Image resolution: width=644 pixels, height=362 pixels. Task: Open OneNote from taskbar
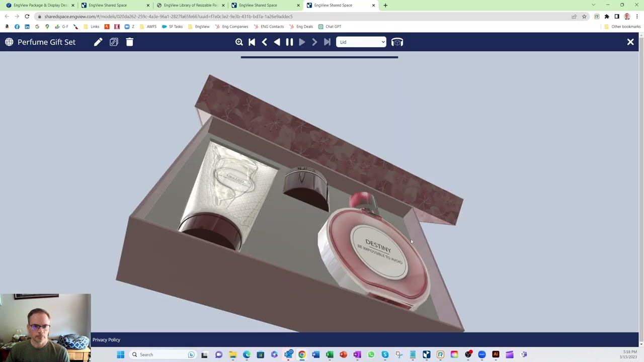pyautogui.click(x=357, y=354)
